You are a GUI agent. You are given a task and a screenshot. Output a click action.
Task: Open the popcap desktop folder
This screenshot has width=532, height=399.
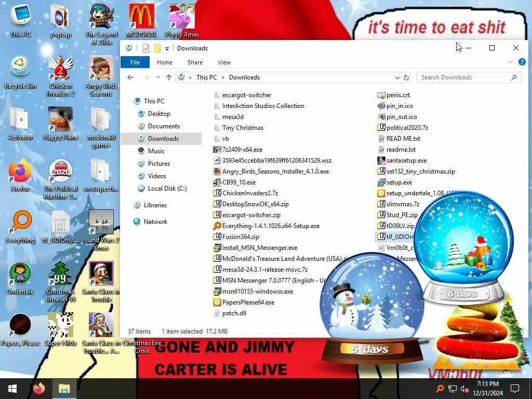[x=60, y=20]
